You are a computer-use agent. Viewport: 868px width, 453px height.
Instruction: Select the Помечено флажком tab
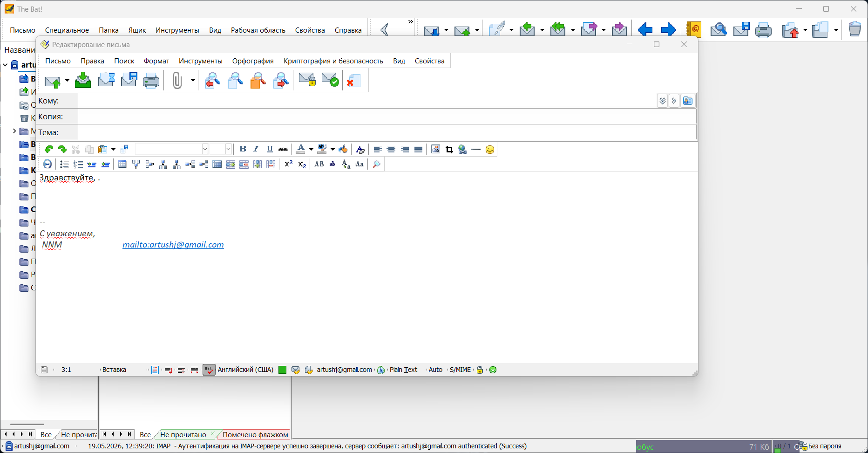[x=255, y=434]
